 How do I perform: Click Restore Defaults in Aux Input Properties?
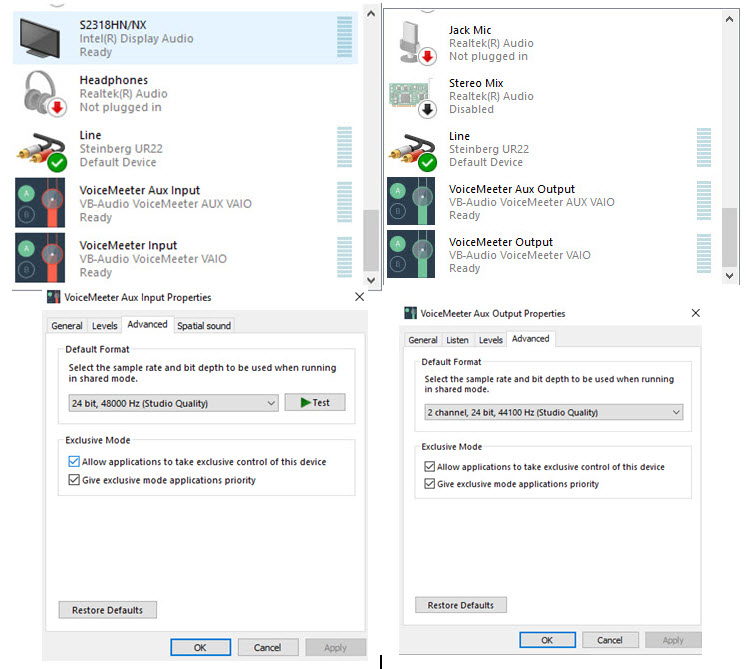108,610
